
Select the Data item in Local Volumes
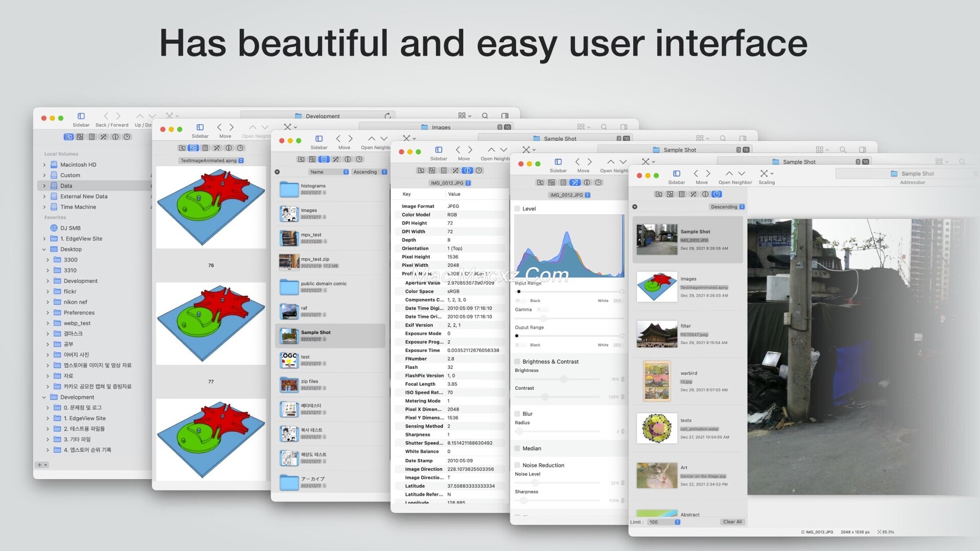[x=94, y=186]
